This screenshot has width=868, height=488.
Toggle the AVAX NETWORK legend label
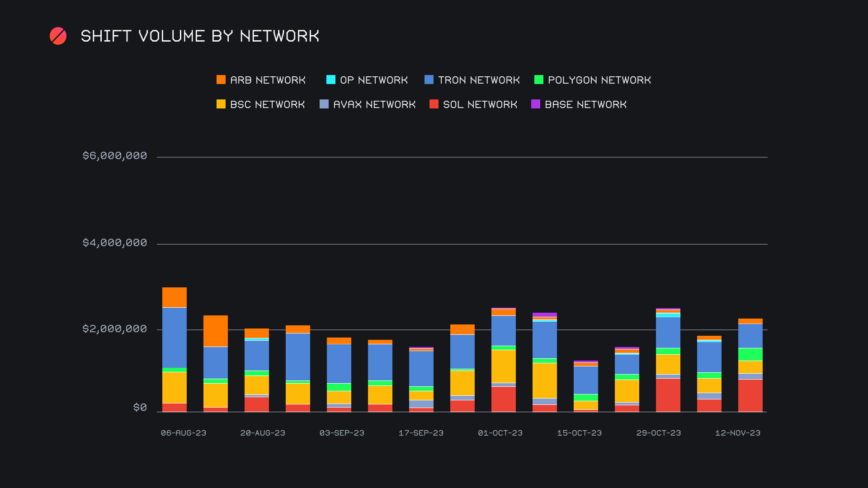tap(374, 105)
